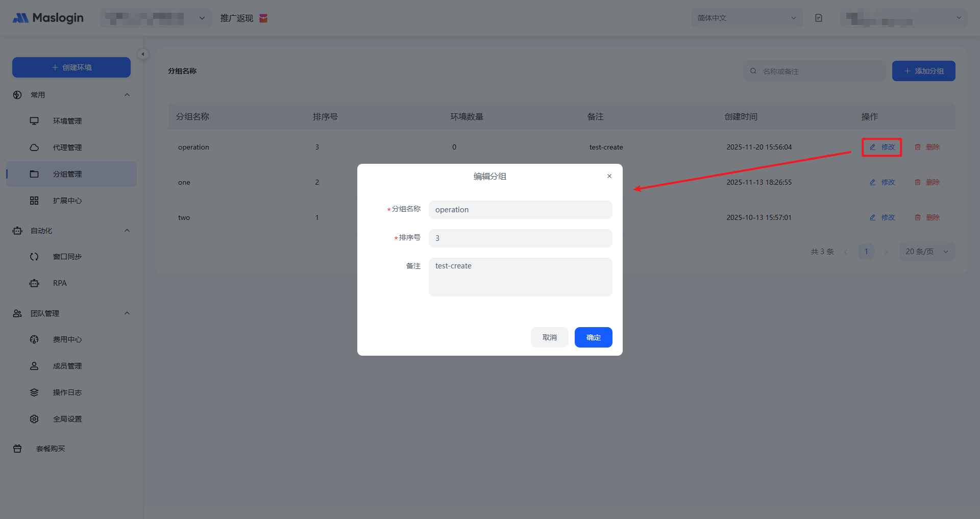Image resolution: width=980 pixels, height=519 pixels.
Task: Click the gift icon beside 推广返现
Action: tap(263, 18)
